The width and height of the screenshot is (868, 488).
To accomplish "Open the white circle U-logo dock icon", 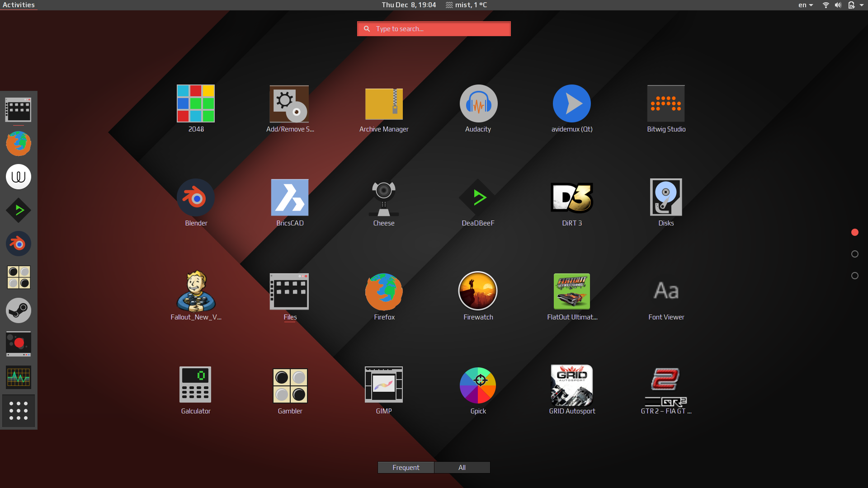I will tap(19, 177).
